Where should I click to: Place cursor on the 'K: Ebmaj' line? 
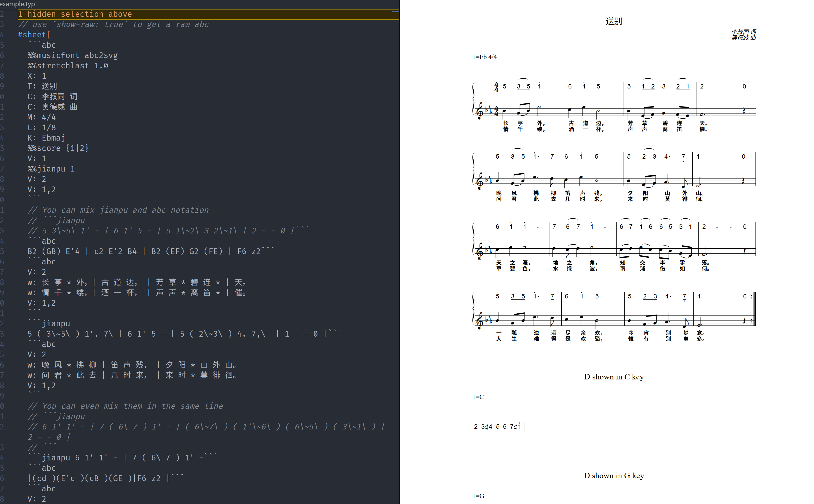(x=46, y=138)
